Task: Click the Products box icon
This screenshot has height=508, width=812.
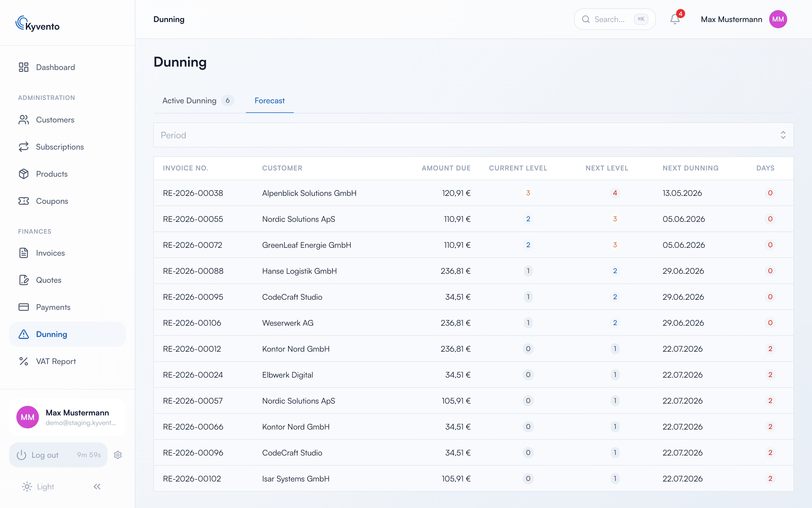Action: click(x=23, y=174)
